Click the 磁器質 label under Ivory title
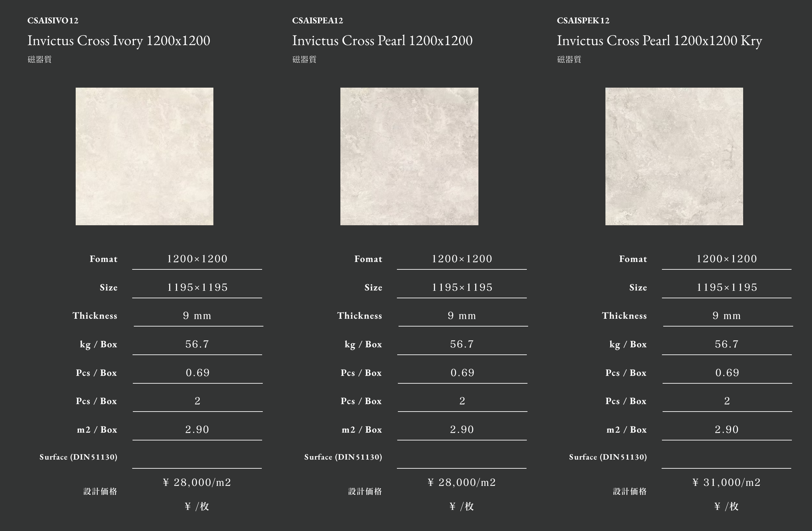 [x=40, y=59]
